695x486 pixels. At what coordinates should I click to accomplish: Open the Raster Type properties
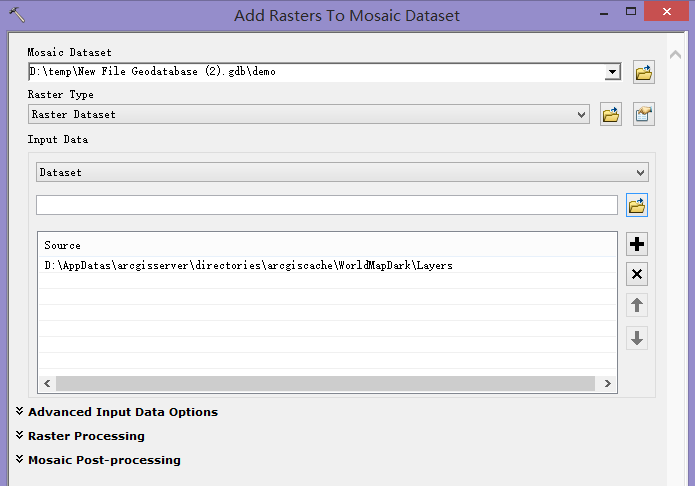point(644,115)
